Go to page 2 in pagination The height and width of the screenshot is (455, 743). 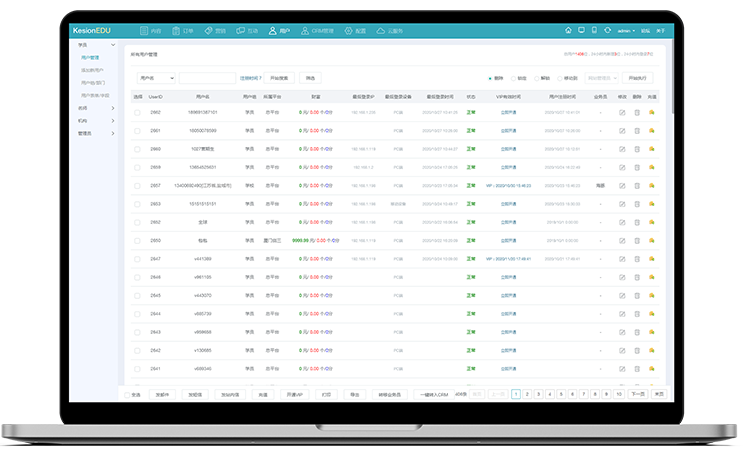tap(527, 394)
